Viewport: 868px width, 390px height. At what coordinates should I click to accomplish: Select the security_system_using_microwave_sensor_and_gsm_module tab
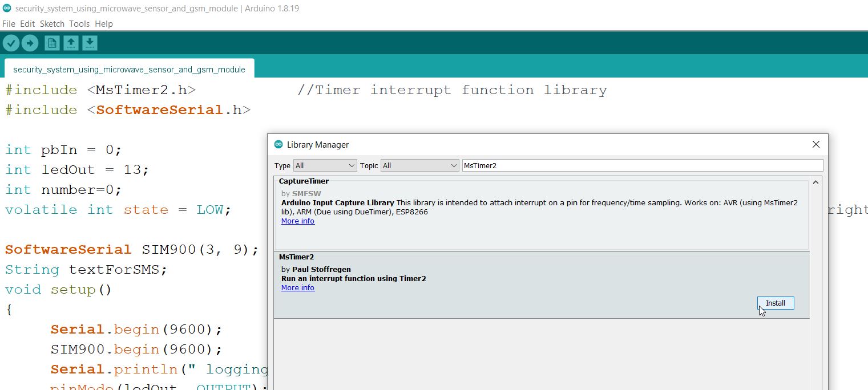(x=129, y=68)
